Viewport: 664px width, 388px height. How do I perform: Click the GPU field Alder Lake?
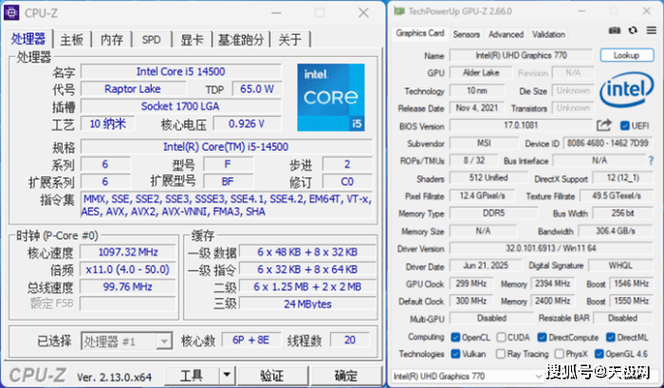pyautogui.click(x=481, y=72)
